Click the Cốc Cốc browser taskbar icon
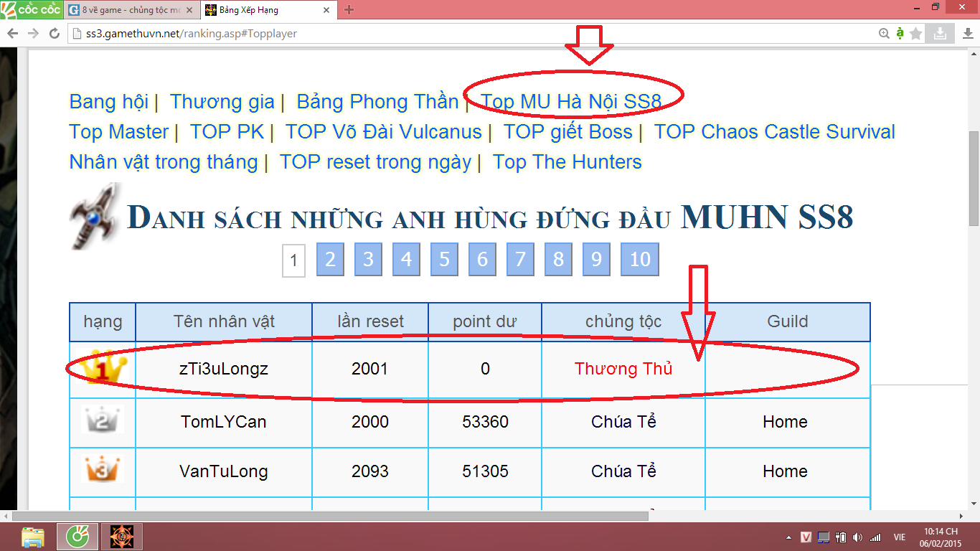980x551 pixels. point(77,537)
